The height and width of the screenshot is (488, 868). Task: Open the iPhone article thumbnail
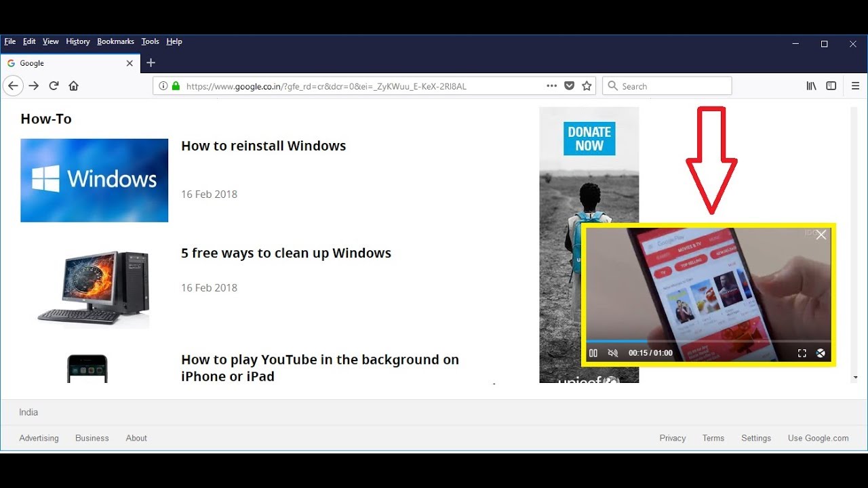tap(87, 369)
